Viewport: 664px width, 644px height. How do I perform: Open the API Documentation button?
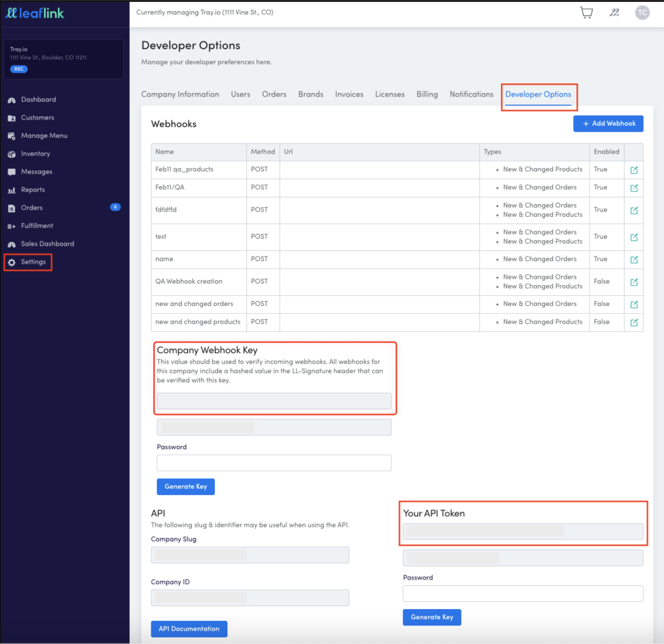point(189,629)
